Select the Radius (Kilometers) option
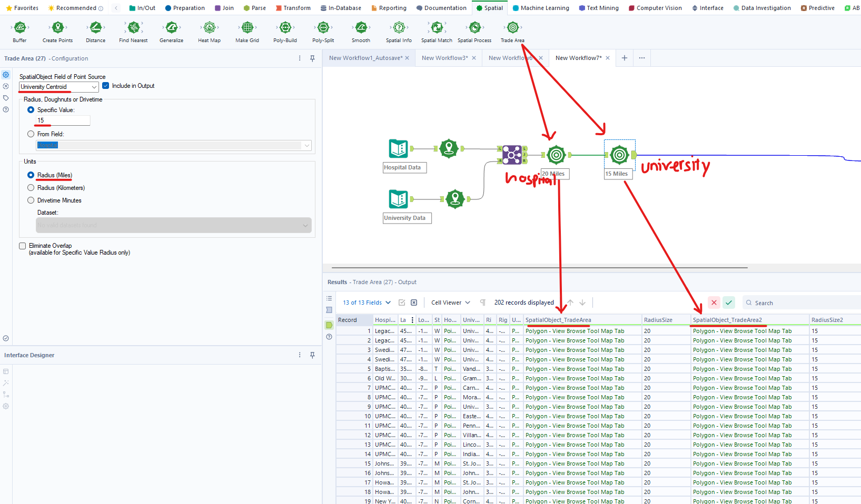Viewport: 861px width, 504px height. click(x=31, y=188)
